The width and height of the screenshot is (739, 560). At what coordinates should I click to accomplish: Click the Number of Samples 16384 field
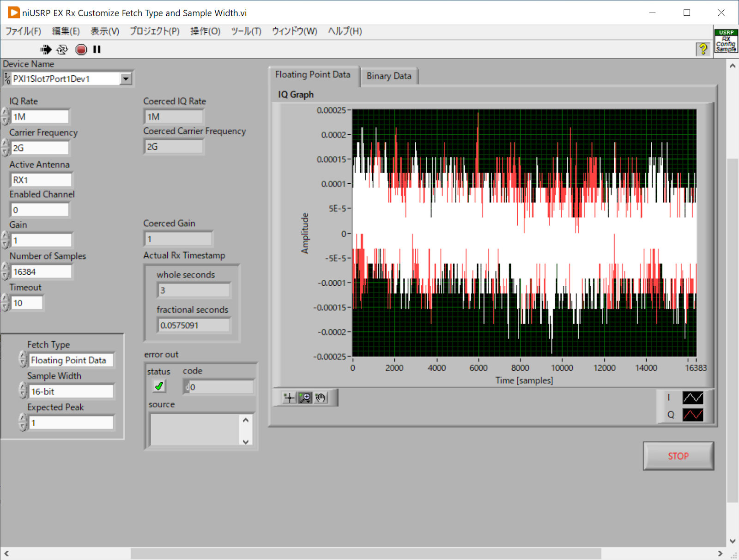[41, 272]
